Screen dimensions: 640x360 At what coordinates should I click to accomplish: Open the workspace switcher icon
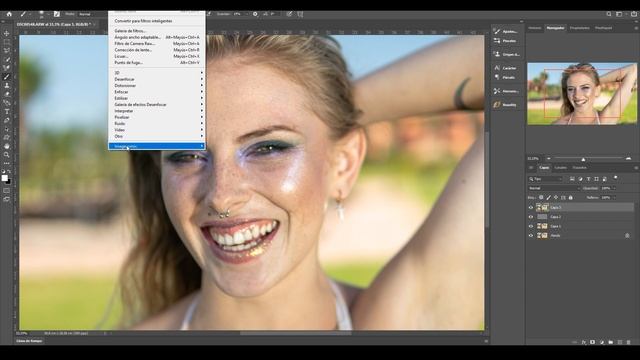(620, 14)
